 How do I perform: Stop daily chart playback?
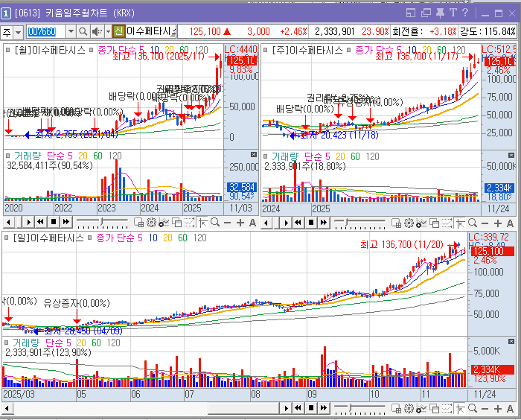coord(311,408)
